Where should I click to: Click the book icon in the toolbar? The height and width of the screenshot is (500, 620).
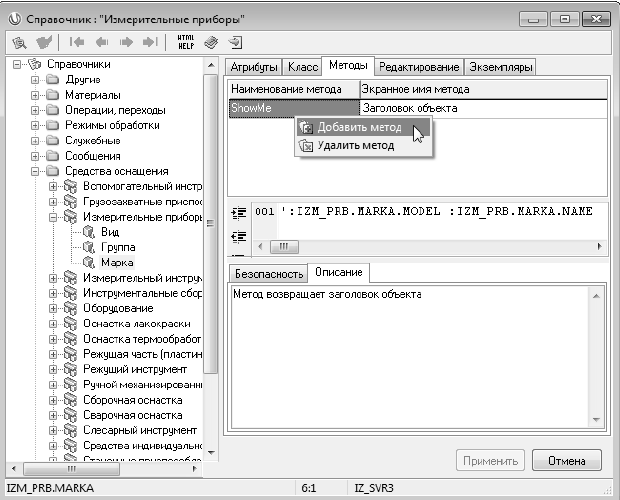pyautogui.click(x=211, y=42)
